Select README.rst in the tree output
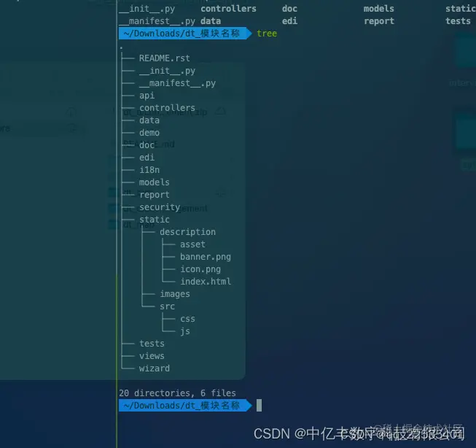This screenshot has height=448, width=476. click(x=164, y=58)
